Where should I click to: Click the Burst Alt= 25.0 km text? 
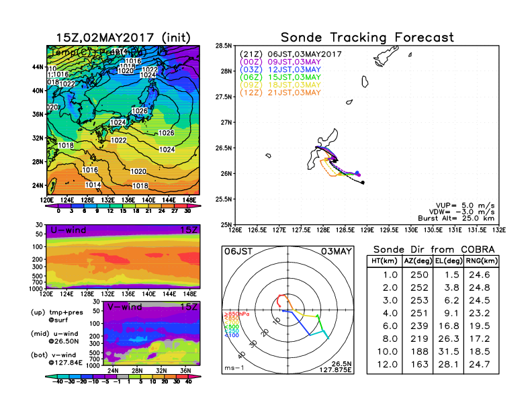(463, 219)
